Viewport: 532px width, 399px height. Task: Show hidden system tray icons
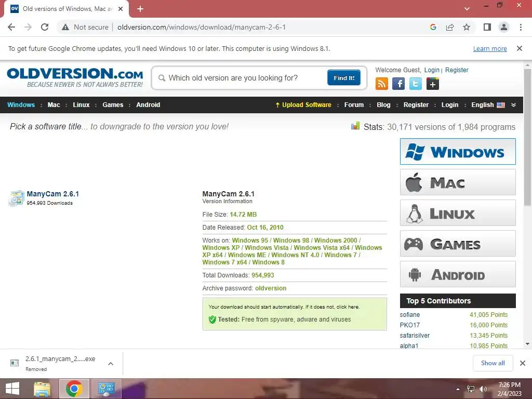[458, 389]
